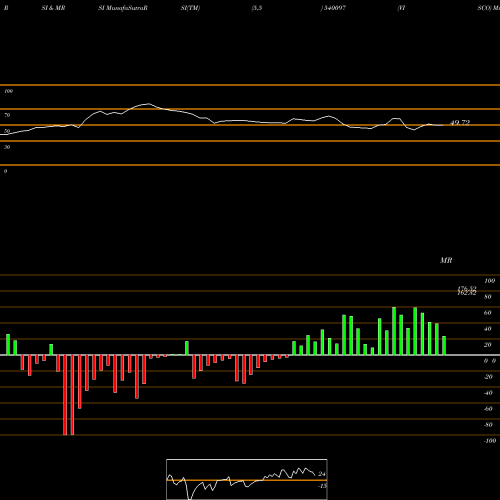Screen dimensions: 500x500
Task: Click the 'MR' panel title
Action: [x=446, y=260]
